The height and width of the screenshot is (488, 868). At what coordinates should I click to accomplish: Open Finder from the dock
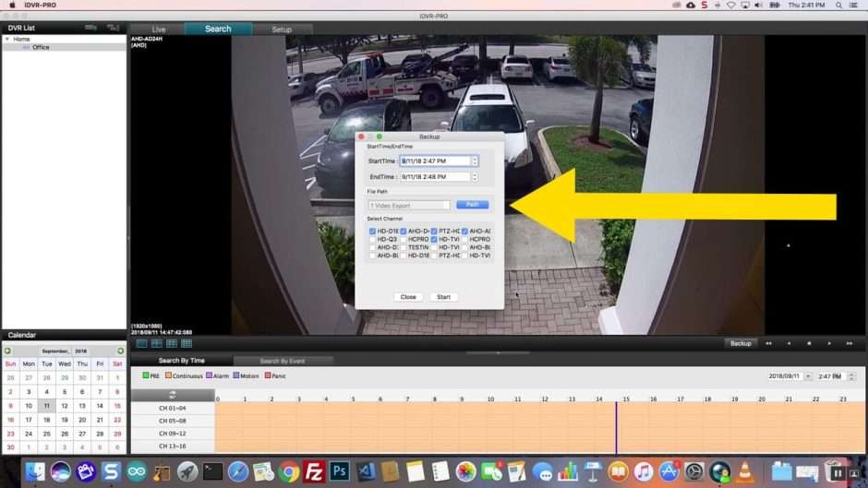[35, 472]
